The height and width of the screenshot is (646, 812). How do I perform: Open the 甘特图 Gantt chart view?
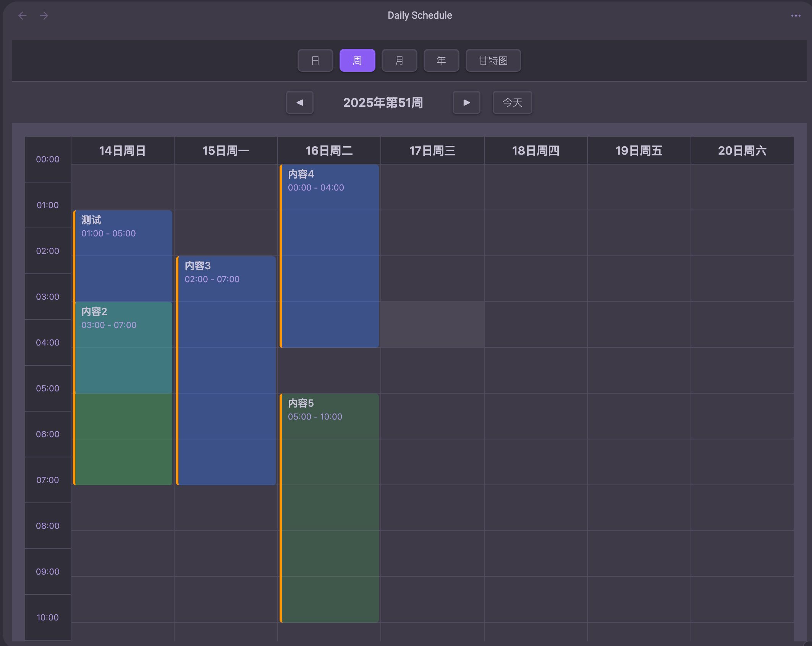click(493, 60)
